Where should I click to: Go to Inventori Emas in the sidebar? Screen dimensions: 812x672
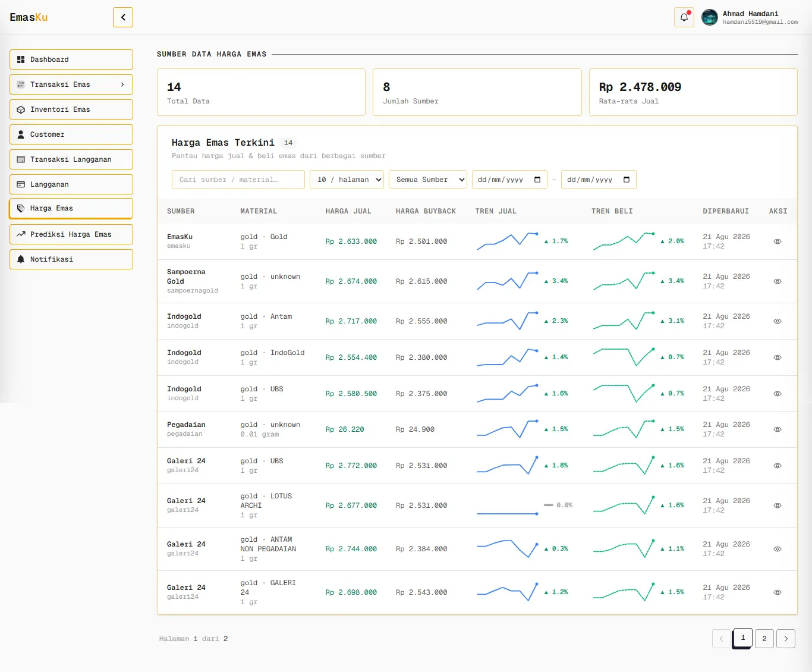point(71,109)
